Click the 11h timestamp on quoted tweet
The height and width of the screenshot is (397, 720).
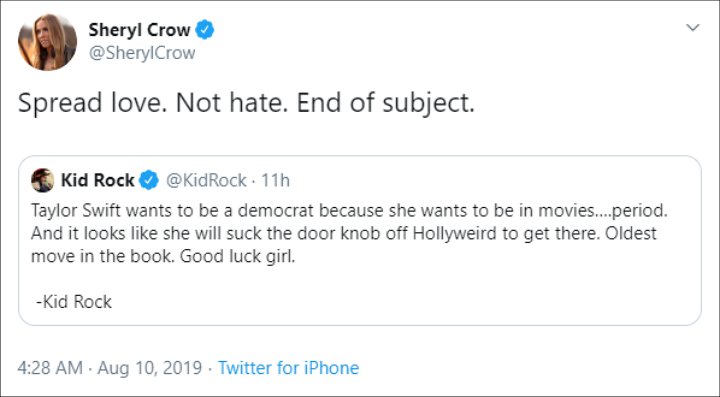pos(276,180)
